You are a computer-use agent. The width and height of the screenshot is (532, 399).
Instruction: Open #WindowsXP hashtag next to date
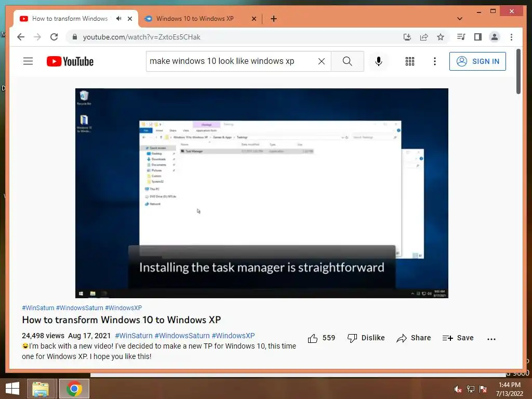233,336
